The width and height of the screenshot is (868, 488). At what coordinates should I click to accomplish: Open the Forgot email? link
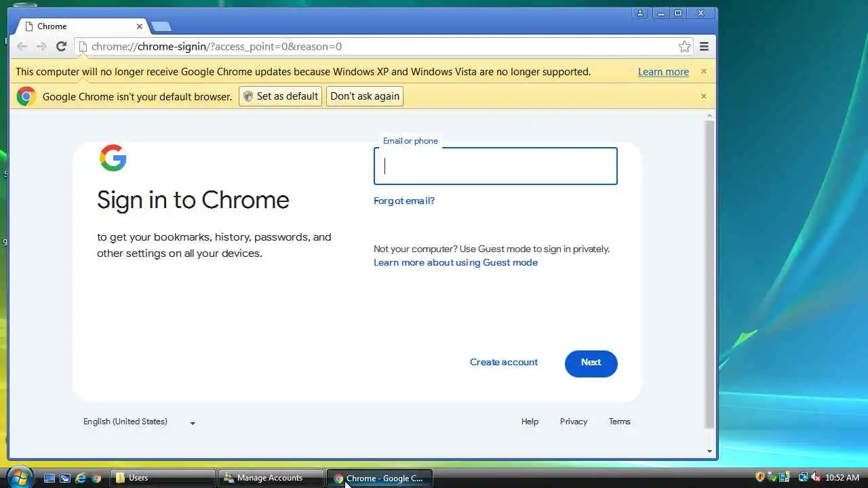pyautogui.click(x=404, y=201)
